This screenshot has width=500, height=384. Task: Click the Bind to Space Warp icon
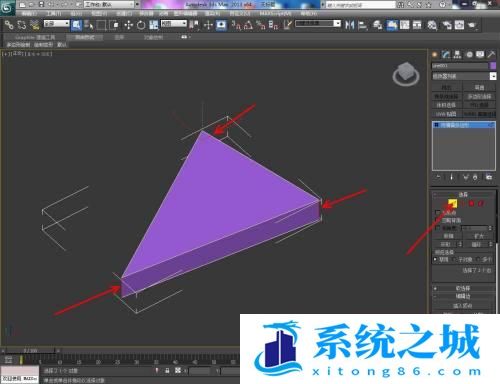pyautogui.click(x=34, y=25)
